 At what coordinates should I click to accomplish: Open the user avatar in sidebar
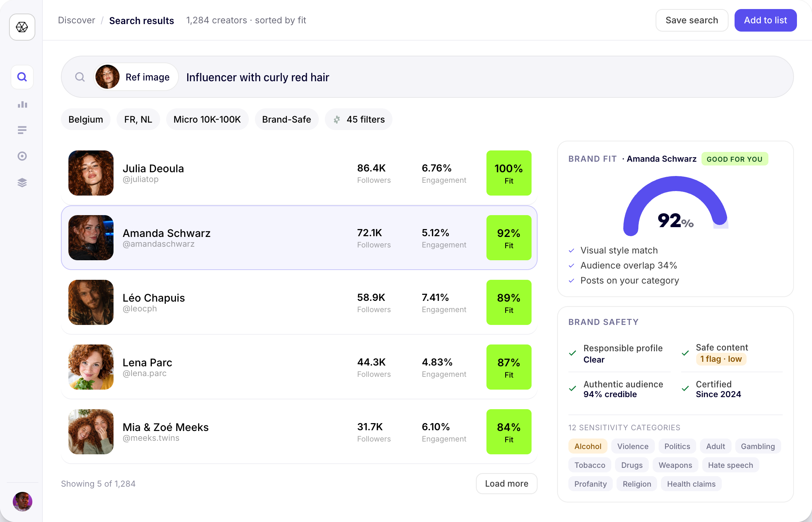pos(23,501)
